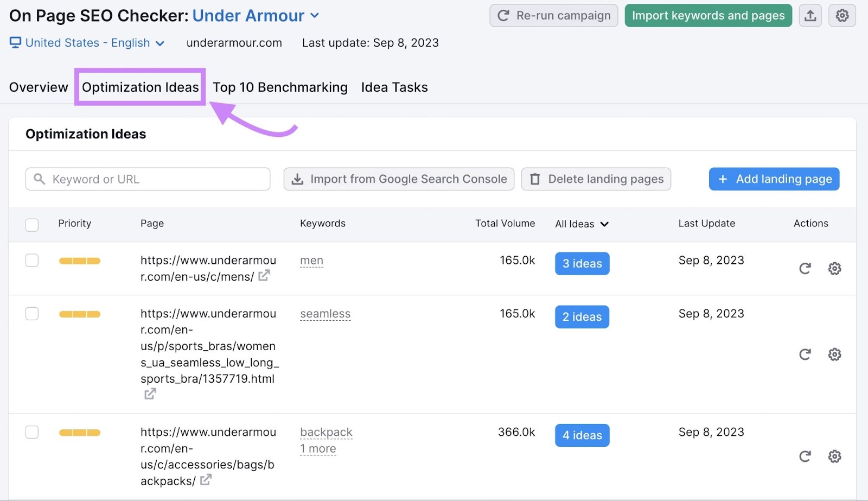Viewport: 868px width, 501px height.
Task: Open the seamless sports bra page URL
Action: (x=209, y=346)
